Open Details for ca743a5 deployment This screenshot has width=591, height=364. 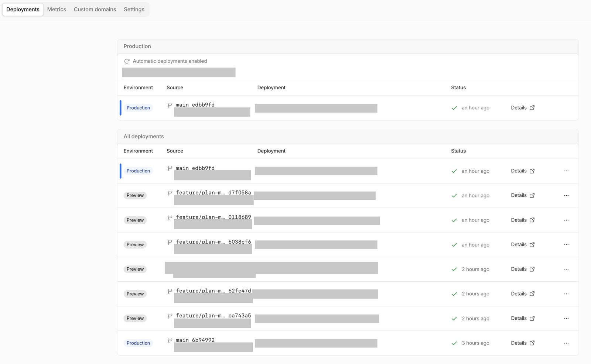click(x=523, y=318)
